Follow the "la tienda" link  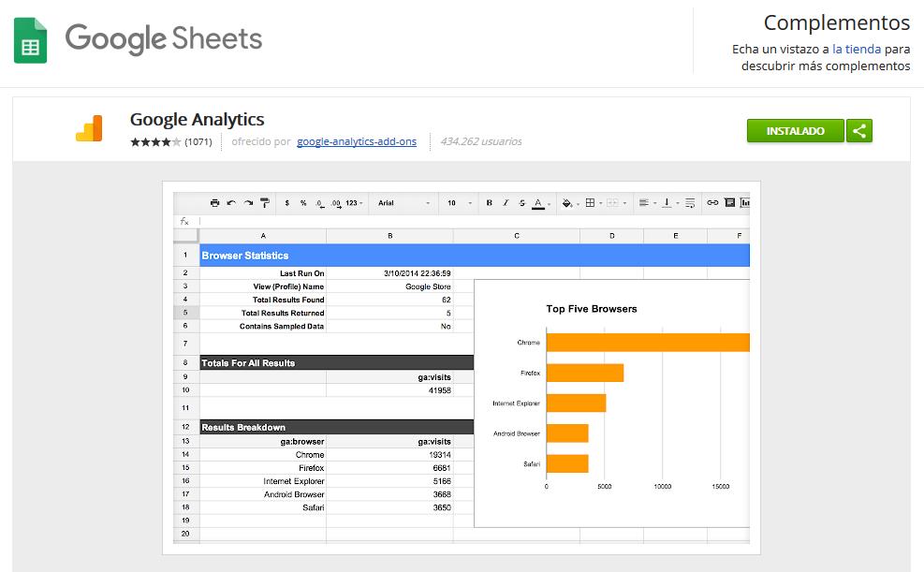point(856,49)
